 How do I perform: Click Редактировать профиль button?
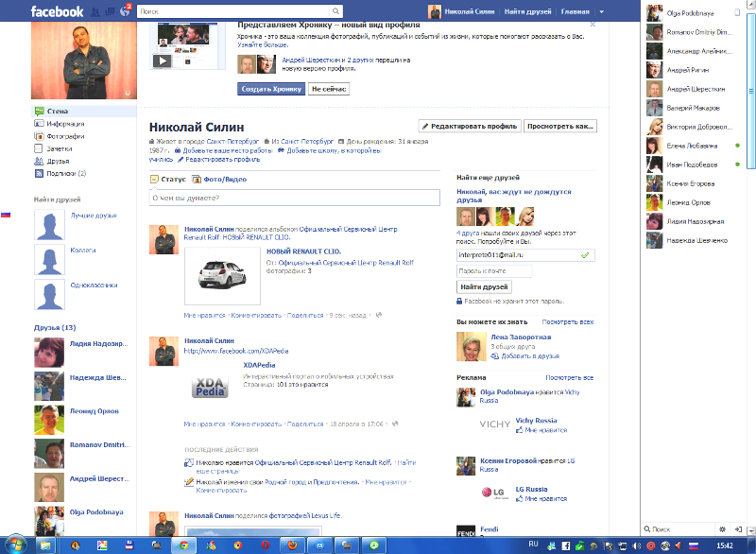[469, 127]
